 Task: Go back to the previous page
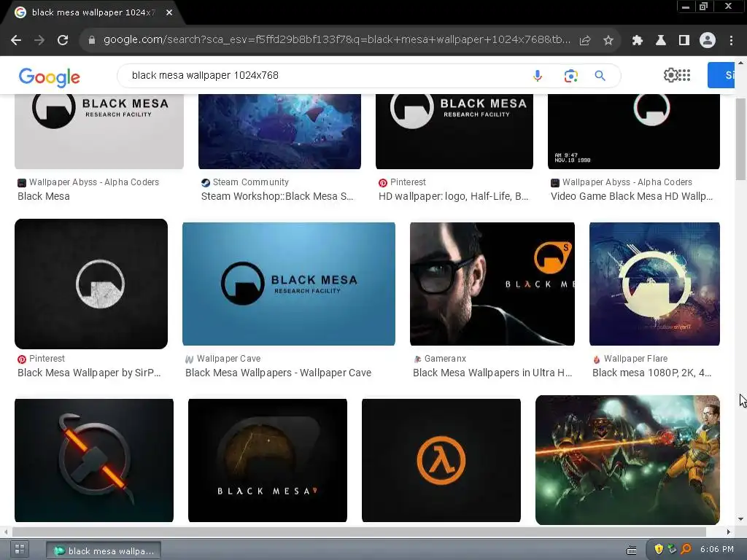(16, 41)
